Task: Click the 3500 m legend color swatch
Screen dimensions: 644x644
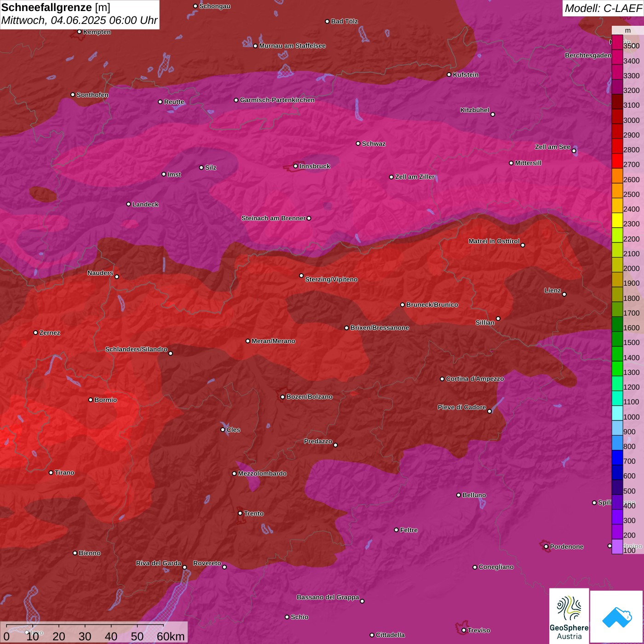Action: [x=617, y=42]
